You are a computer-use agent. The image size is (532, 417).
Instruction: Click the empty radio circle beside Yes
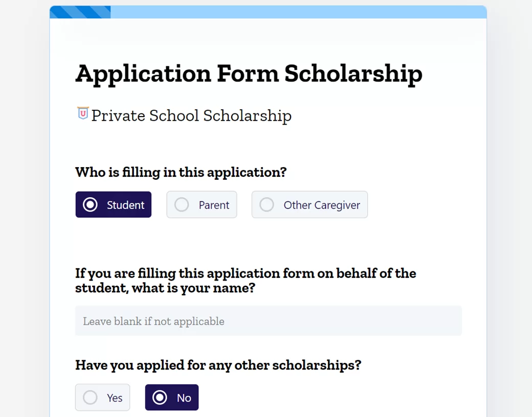click(90, 398)
